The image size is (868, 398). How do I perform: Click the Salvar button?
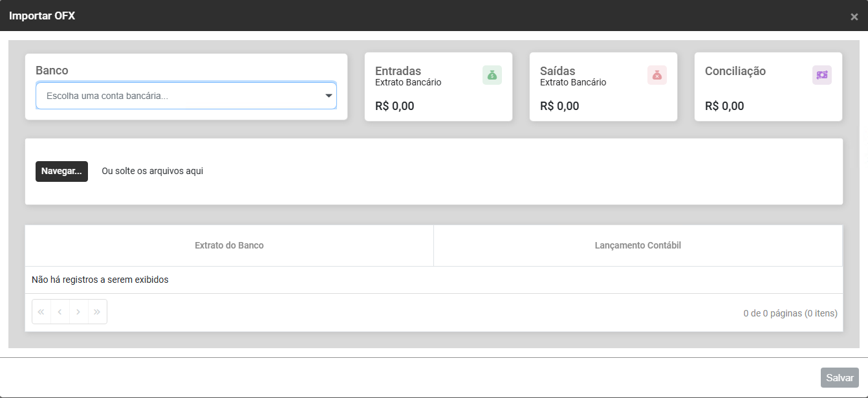coord(840,378)
